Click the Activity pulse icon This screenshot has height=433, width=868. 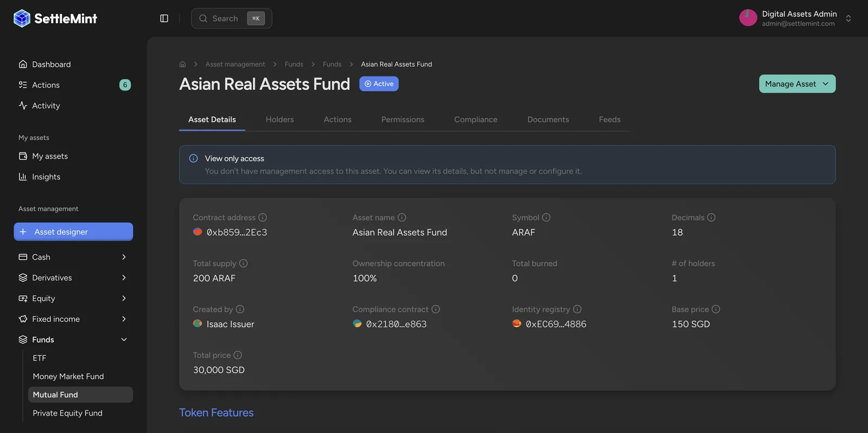(23, 106)
